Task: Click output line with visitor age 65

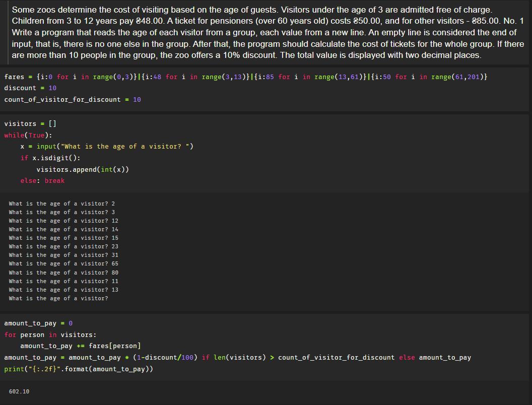Action: coord(63,263)
